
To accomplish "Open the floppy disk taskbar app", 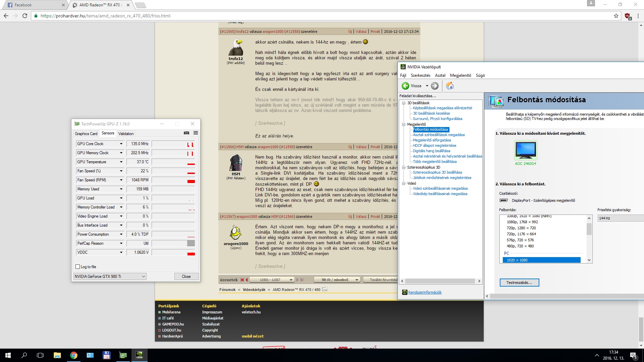I will [x=106, y=355].
